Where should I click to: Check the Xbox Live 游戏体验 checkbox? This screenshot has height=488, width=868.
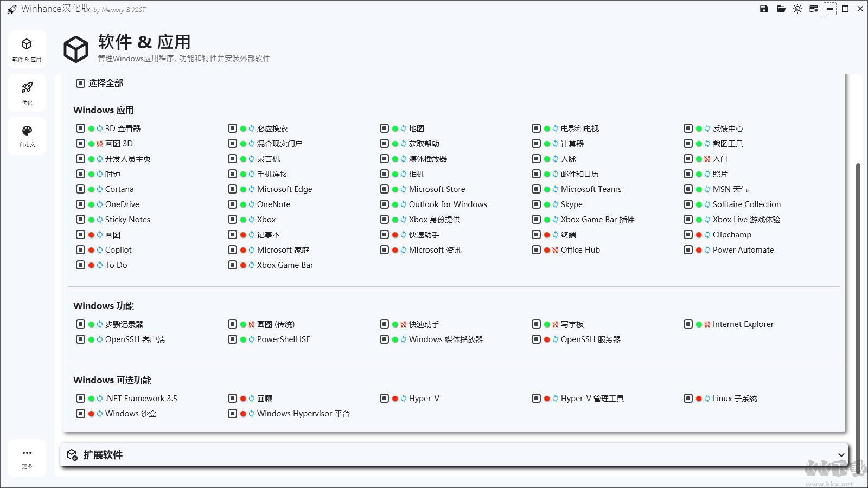click(x=688, y=220)
